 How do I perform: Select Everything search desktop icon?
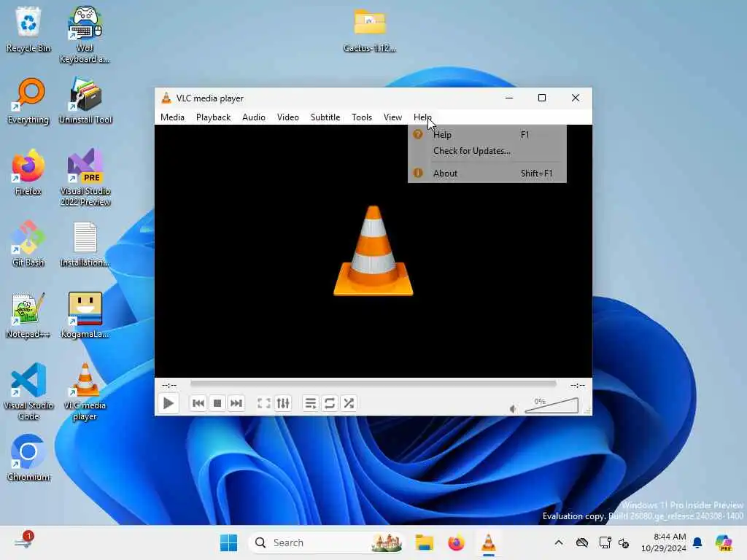coord(28,101)
